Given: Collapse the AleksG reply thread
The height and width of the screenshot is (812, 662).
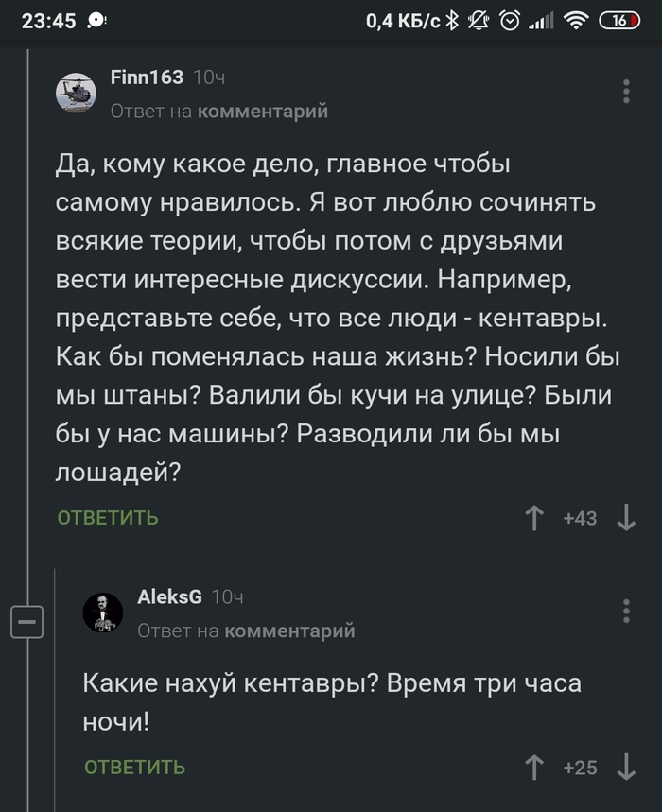Looking at the screenshot, I should 26,623.
